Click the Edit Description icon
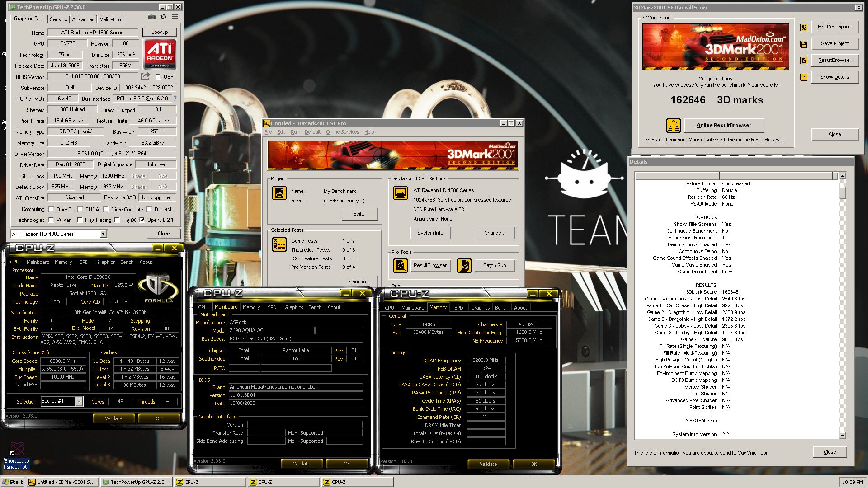 point(804,27)
